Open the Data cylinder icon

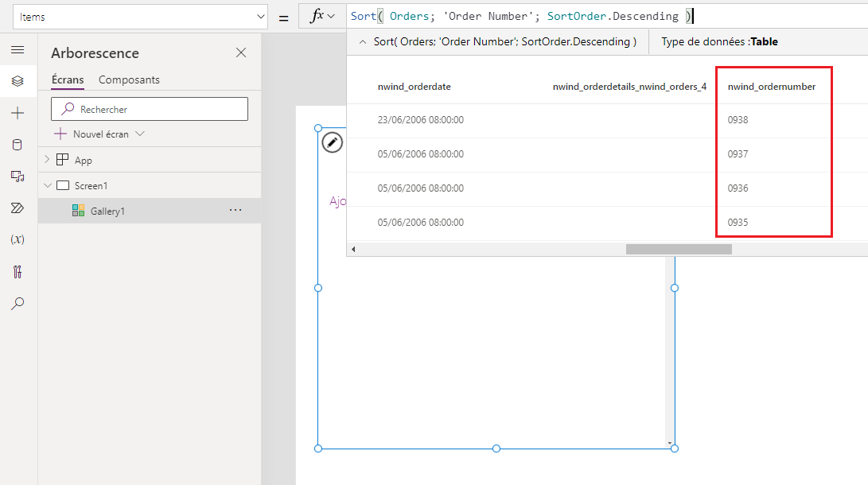point(18,145)
